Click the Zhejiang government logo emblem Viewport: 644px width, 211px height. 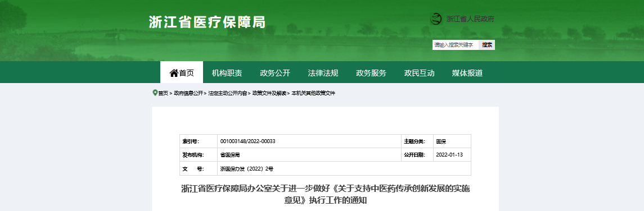pyautogui.click(x=436, y=19)
